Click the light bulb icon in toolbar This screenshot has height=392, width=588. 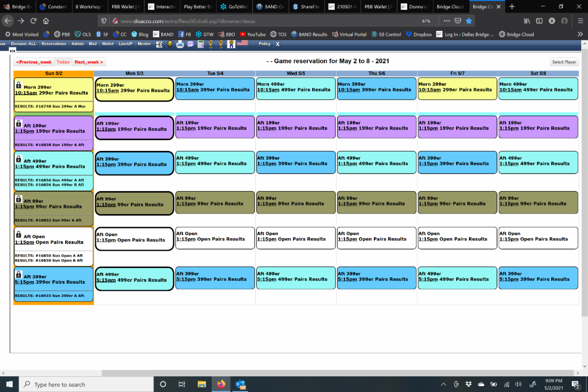coord(170,44)
